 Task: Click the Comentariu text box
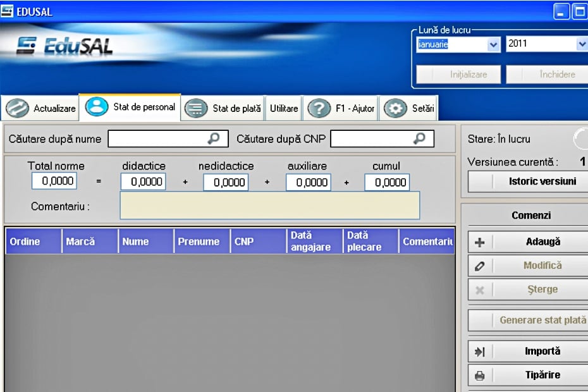(x=269, y=205)
